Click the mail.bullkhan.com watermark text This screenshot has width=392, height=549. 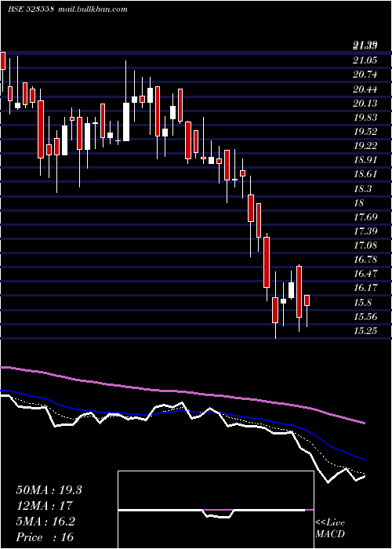[x=92, y=9]
